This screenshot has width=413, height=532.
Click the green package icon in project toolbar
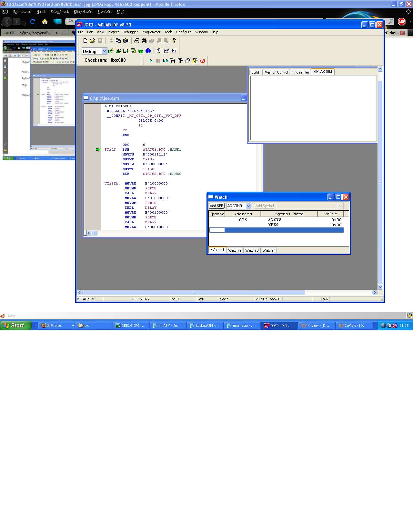pyautogui.click(x=140, y=51)
